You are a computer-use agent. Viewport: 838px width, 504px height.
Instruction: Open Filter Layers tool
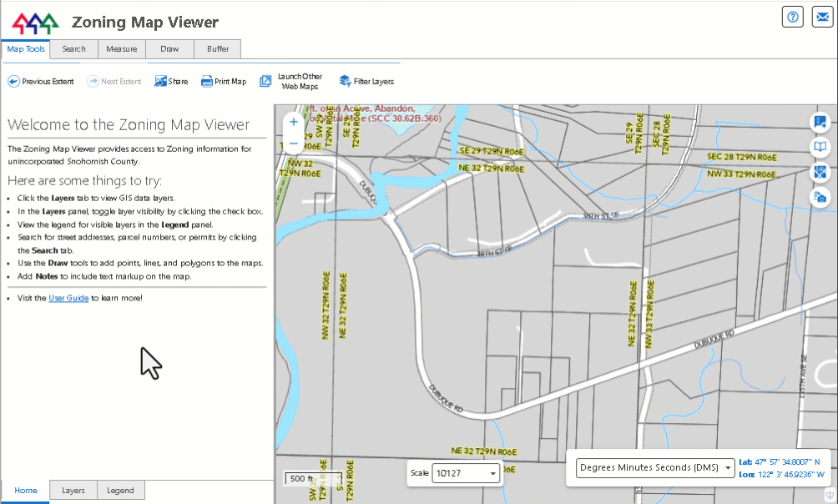pyautogui.click(x=366, y=81)
